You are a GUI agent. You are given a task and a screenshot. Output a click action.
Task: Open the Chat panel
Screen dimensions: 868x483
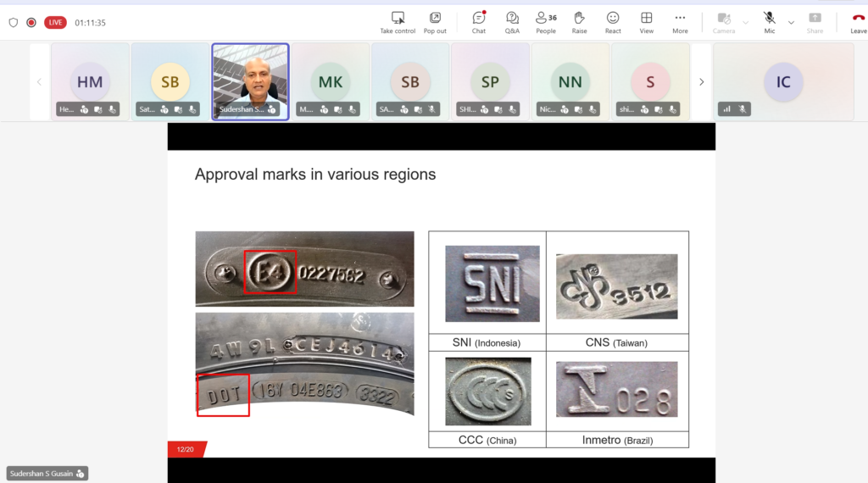pyautogui.click(x=479, y=23)
